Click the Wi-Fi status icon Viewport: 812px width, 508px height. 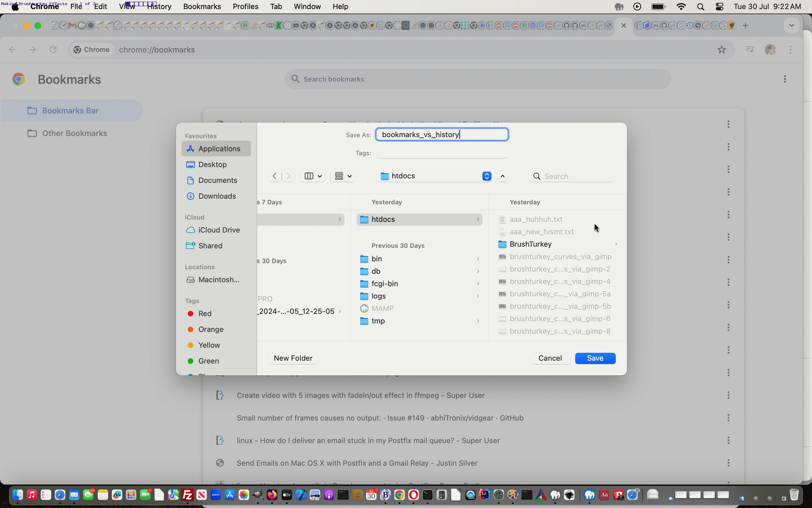(681, 7)
